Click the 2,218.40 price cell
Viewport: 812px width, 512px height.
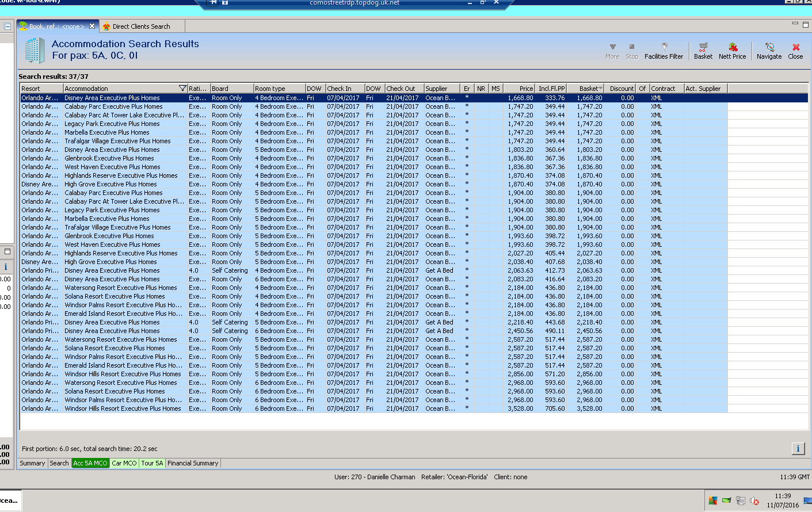520,322
